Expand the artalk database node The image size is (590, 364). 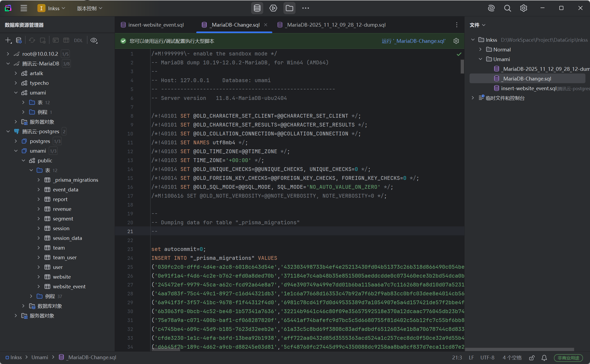[16, 73]
